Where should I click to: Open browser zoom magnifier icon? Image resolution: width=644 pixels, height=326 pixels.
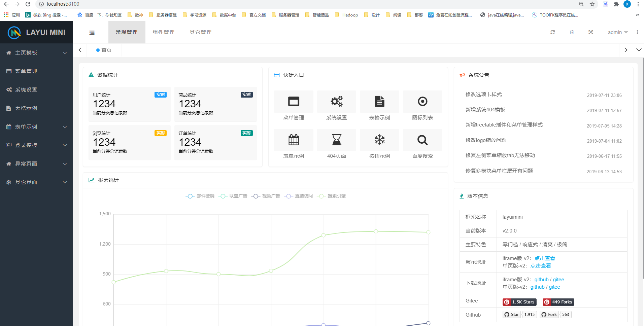tap(581, 4)
